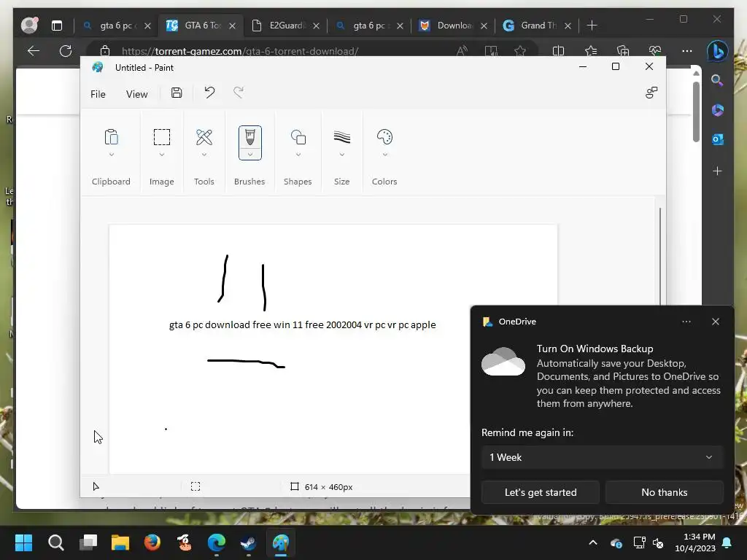Open Edge settings and more menu
This screenshot has width=747, height=560.
click(x=687, y=51)
